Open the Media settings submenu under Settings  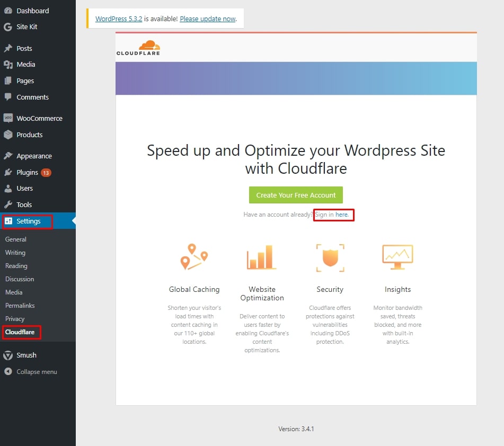14,292
